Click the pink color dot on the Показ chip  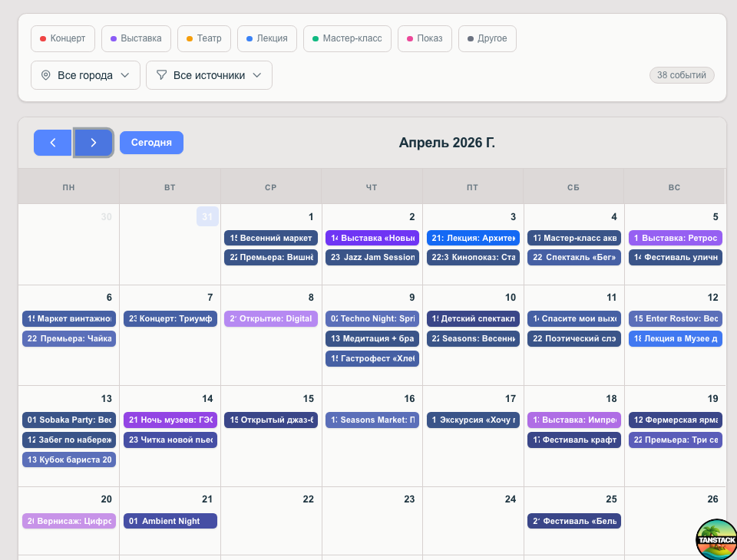(408, 38)
